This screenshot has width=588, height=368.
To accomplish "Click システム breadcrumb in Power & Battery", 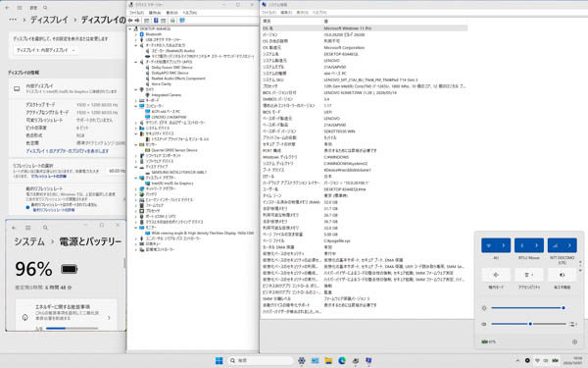I will click(29, 241).
